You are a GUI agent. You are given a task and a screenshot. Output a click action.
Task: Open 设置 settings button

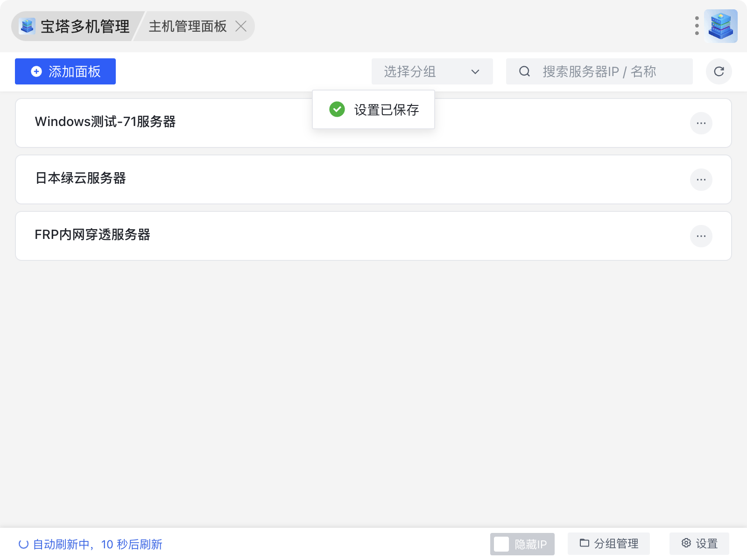click(x=699, y=544)
